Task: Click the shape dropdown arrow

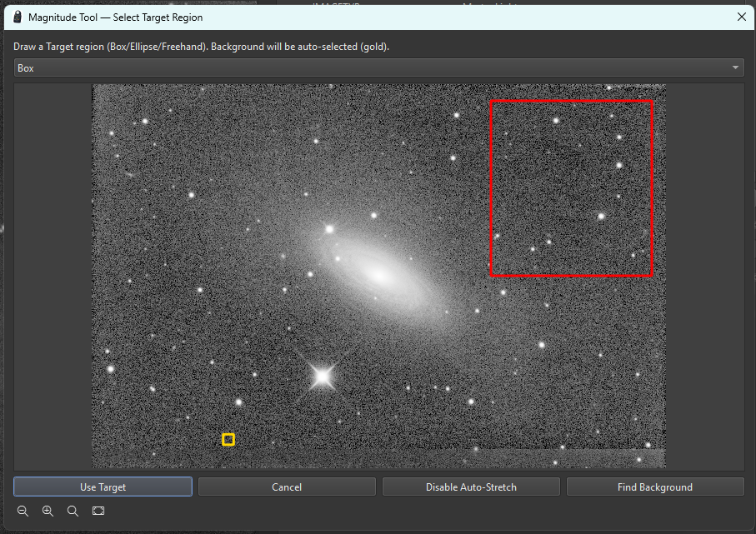Action: click(x=735, y=68)
